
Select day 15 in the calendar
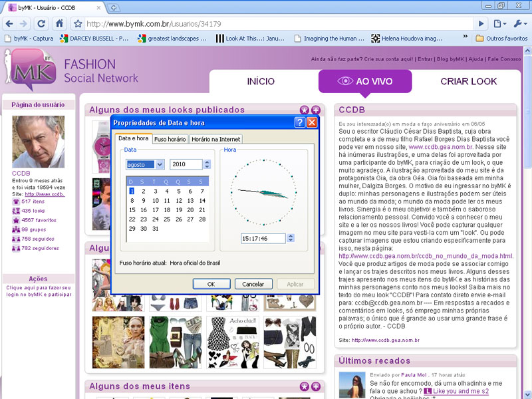132,209
